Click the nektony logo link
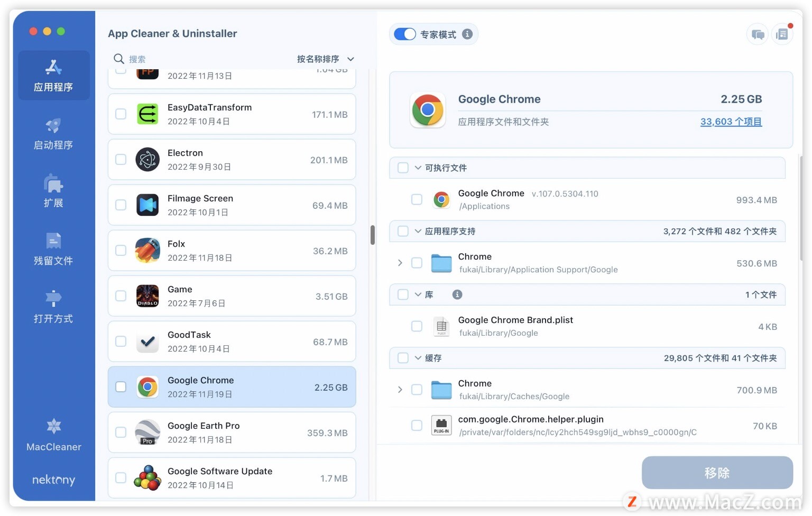Image resolution: width=812 pixels, height=516 pixels. (53, 480)
